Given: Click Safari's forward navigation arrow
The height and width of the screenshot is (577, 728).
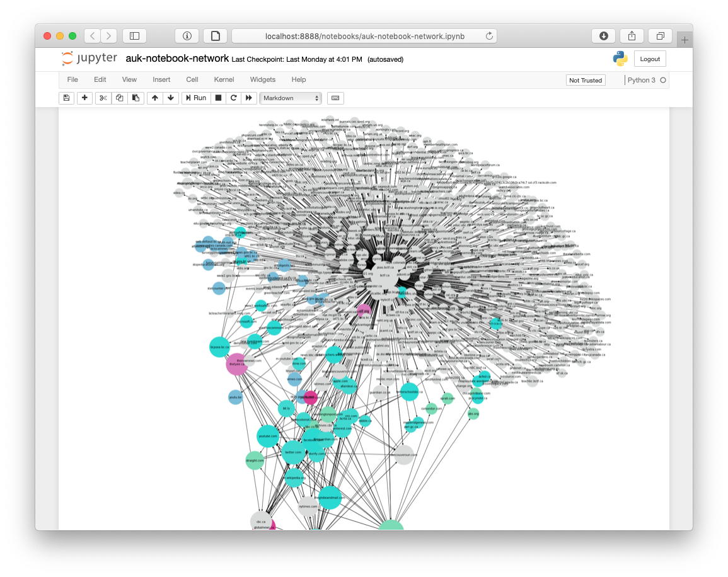Looking at the screenshot, I should pyautogui.click(x=108, y=36).
